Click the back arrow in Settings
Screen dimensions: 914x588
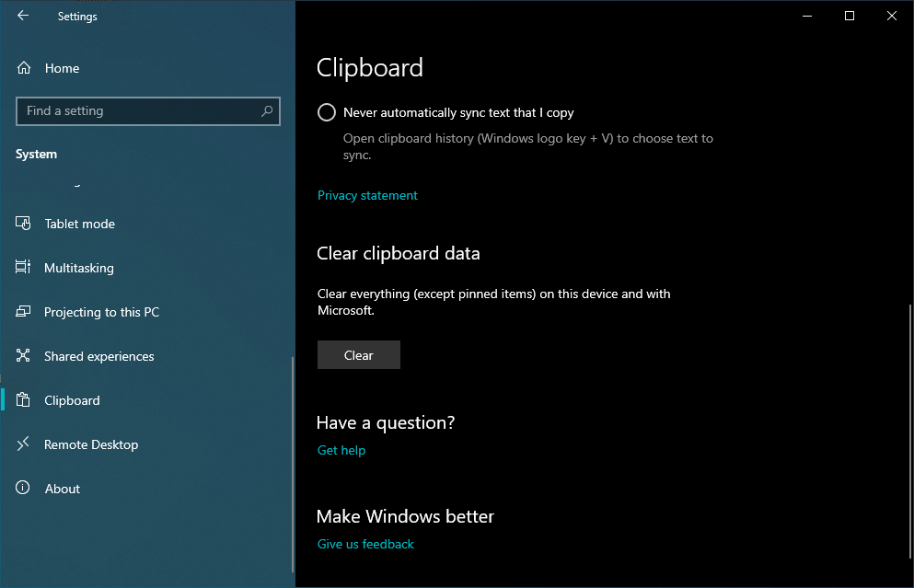(23, 16)
